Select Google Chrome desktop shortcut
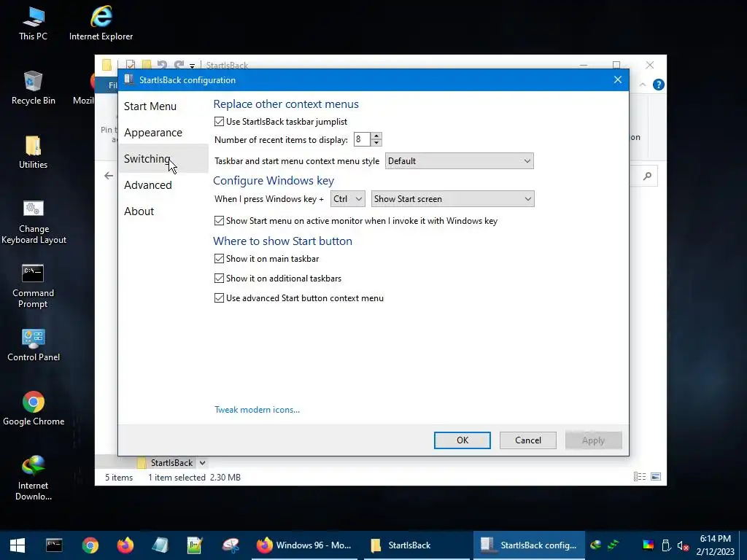747x560 pixels. coord(34,408)
